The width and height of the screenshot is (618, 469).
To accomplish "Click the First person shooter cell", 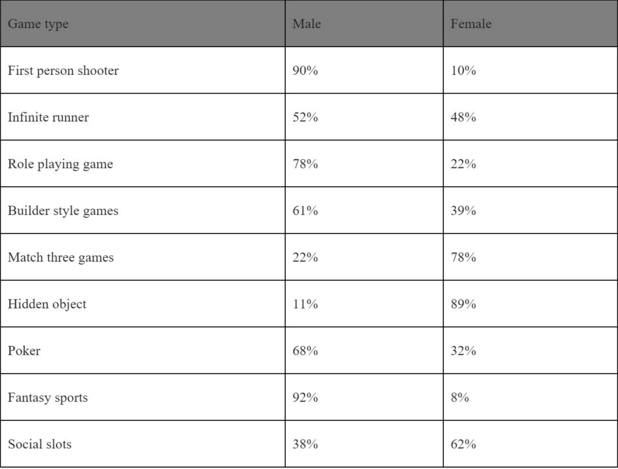I will click(x=63, y=71).
